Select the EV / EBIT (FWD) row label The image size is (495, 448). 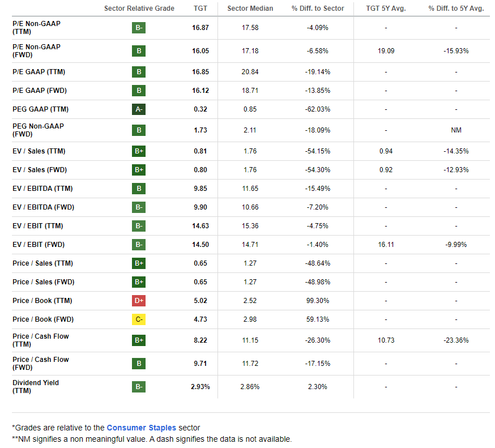point(39,244)
